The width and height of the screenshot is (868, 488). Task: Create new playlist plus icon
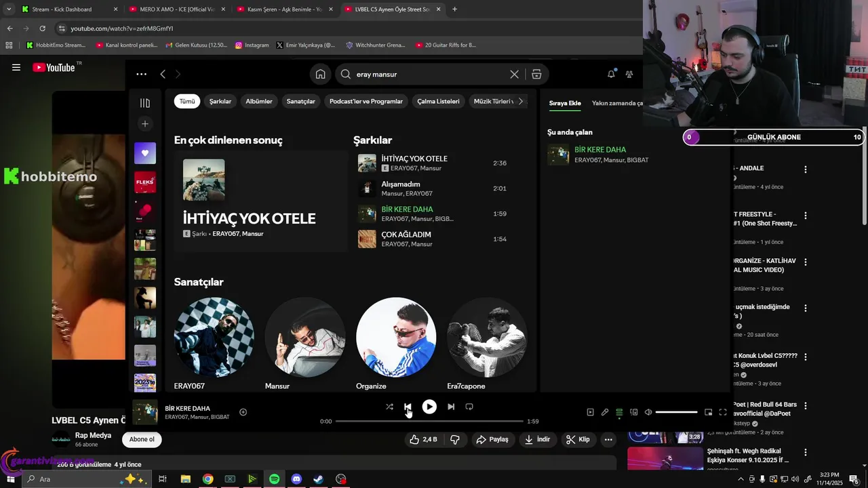pyautogui.click(x=145, y=124)
